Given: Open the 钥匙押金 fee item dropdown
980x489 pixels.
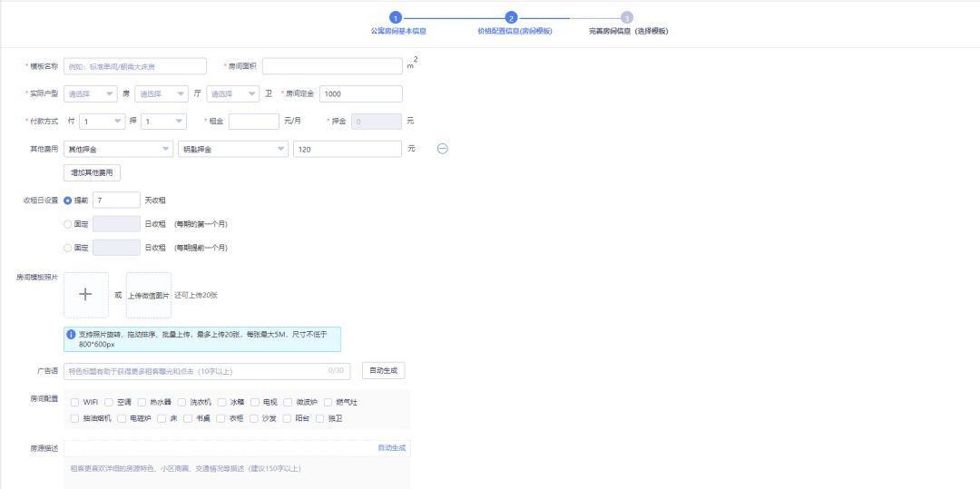Looking at the screenshot, I should coord(233,149).
